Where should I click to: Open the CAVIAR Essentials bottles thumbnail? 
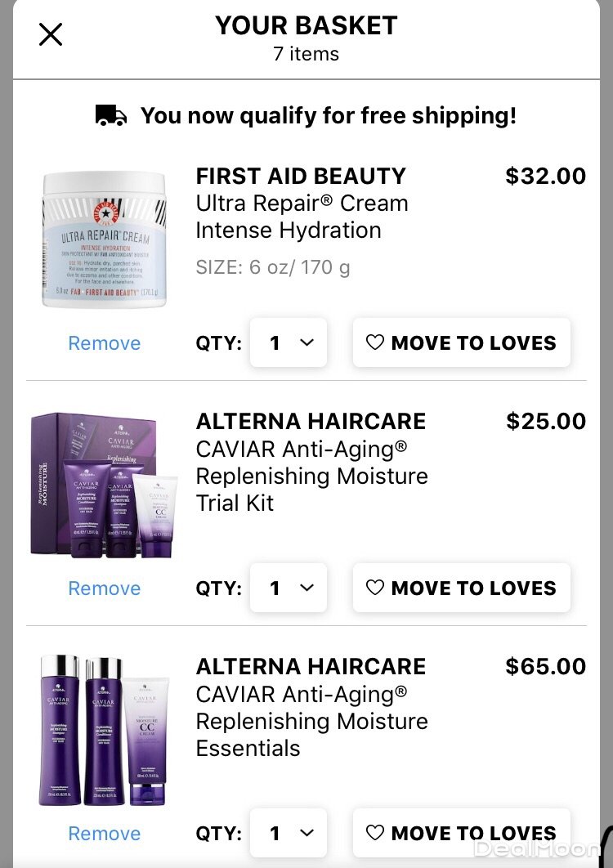pyautogui.click(x=104, y=730)
